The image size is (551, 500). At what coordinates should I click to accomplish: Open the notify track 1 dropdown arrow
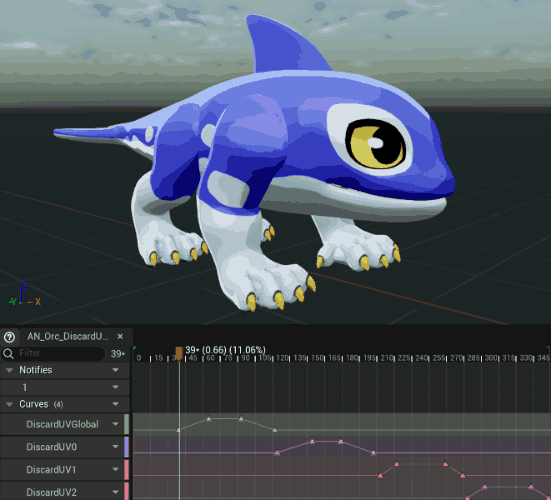(x=116, y=387)
